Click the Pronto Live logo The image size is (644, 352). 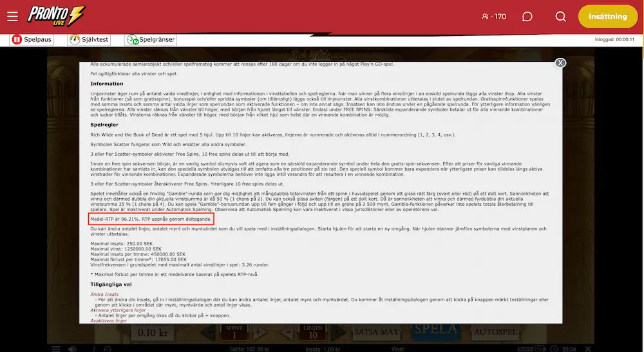click(x=57, y=16)
